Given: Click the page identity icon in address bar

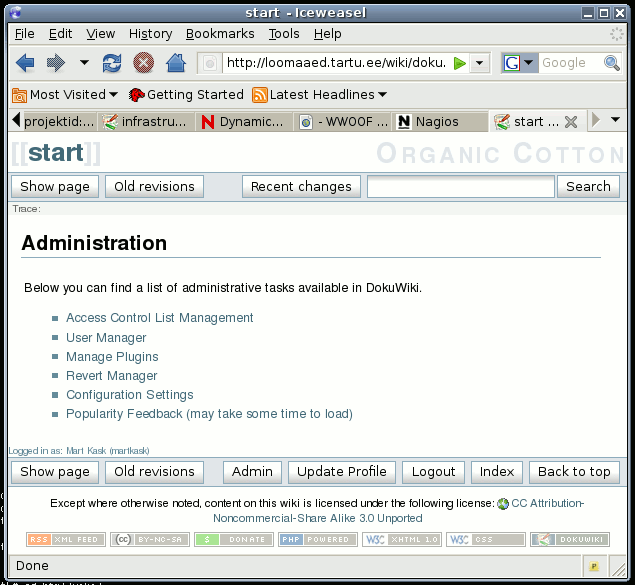Looking at the screenshot, I should pyautogui.click(x=210, y=63).
